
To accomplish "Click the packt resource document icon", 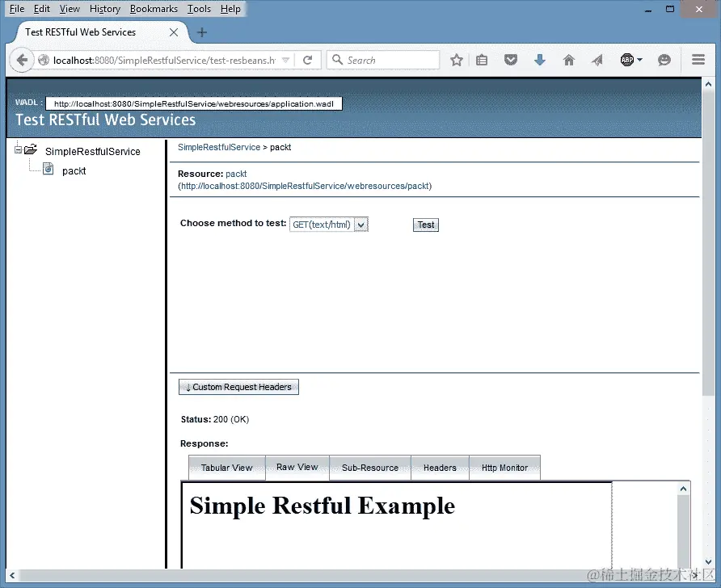I will pyautogui.click(x=48, y=169).
